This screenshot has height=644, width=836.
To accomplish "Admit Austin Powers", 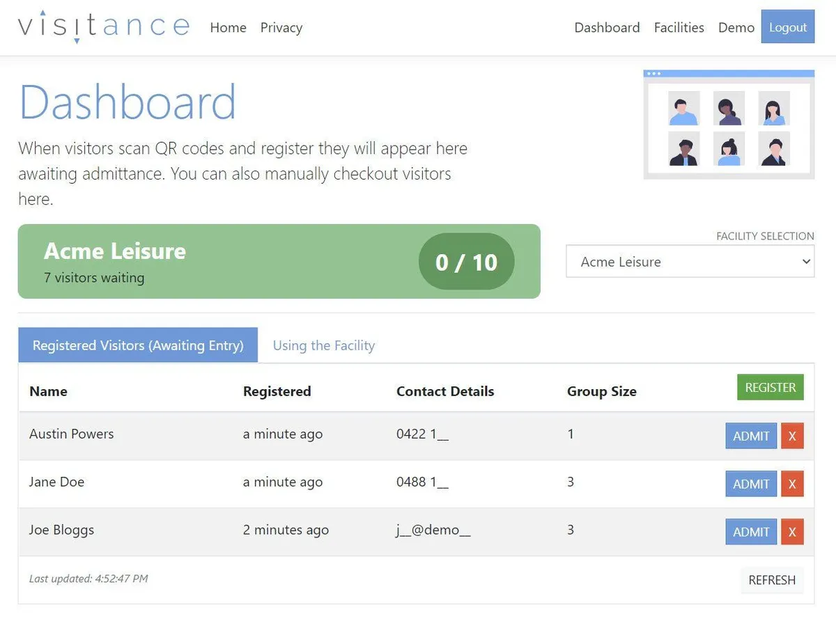I will 751,437.
